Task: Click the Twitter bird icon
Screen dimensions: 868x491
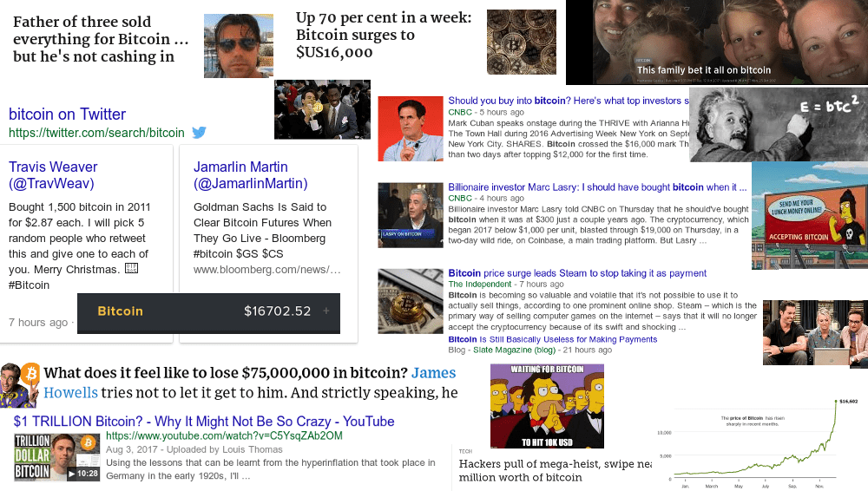Action: click(x=200, y=133)
